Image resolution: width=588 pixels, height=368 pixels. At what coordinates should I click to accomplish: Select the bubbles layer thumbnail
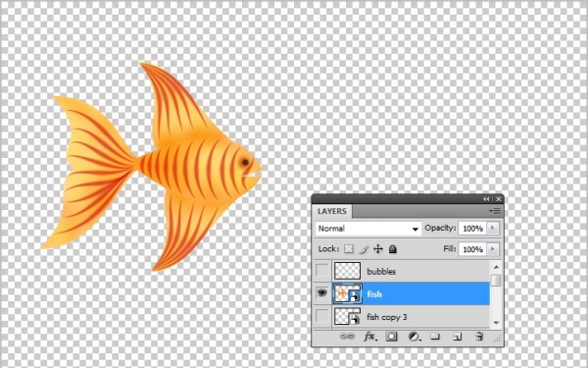(x=347, y=271)
